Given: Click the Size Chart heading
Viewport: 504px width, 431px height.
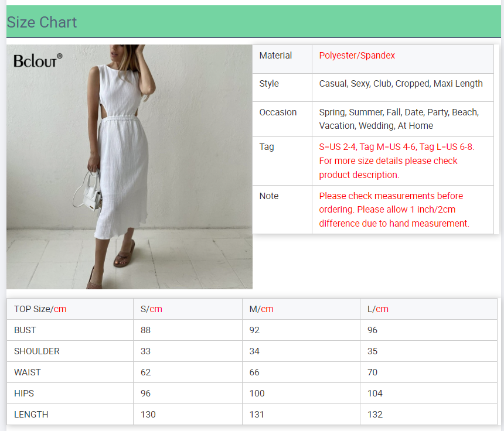Looking at the screenshot, I should 42,22.
